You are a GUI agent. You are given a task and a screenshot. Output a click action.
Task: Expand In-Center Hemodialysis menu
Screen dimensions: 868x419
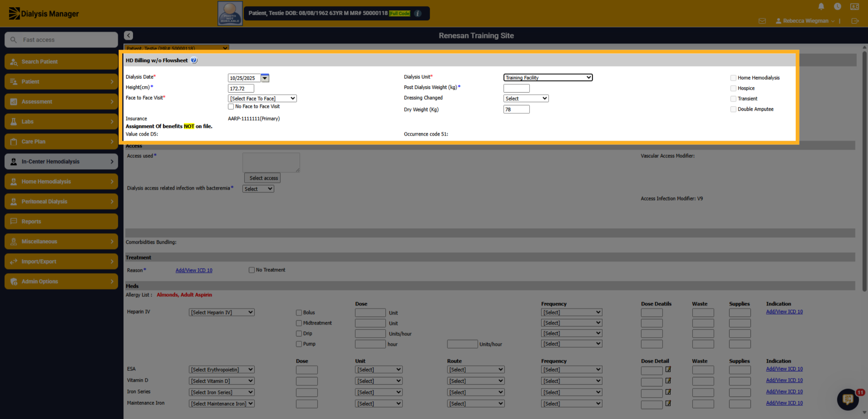61,162
